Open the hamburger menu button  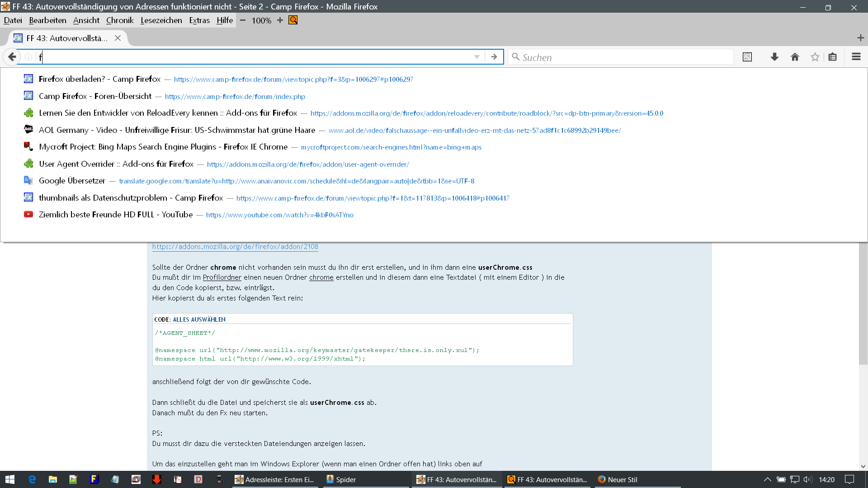(x=856, y=57)
